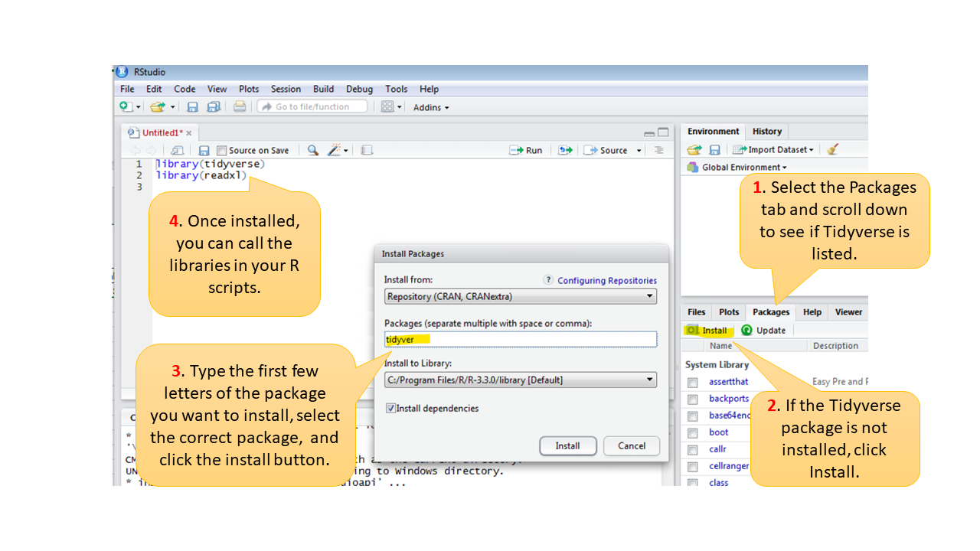Click the Packages input field containing tidyver
The image size is (980, 551).
pyautogui.click(x=521, y=339)
